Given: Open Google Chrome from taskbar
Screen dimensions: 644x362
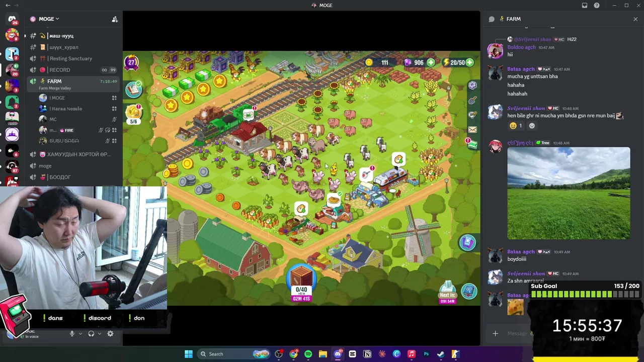Looking at the screenshot, I should (294, 354).
